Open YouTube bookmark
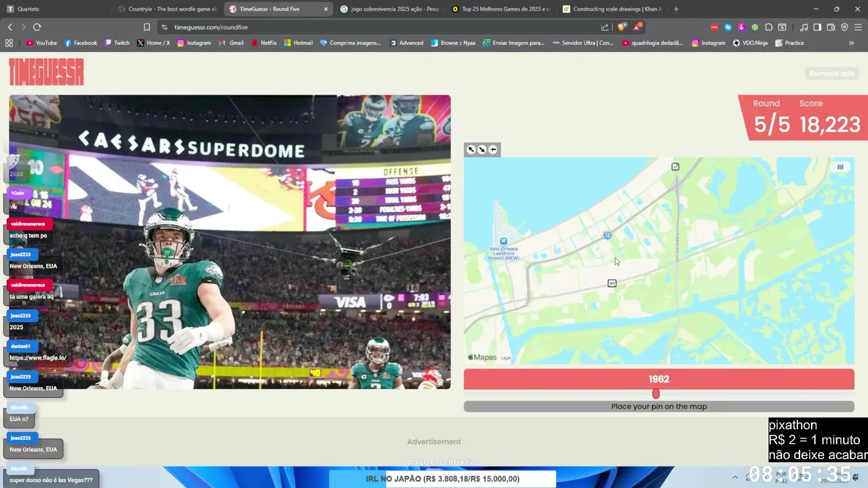868x488 pixels. pos(41,43)
